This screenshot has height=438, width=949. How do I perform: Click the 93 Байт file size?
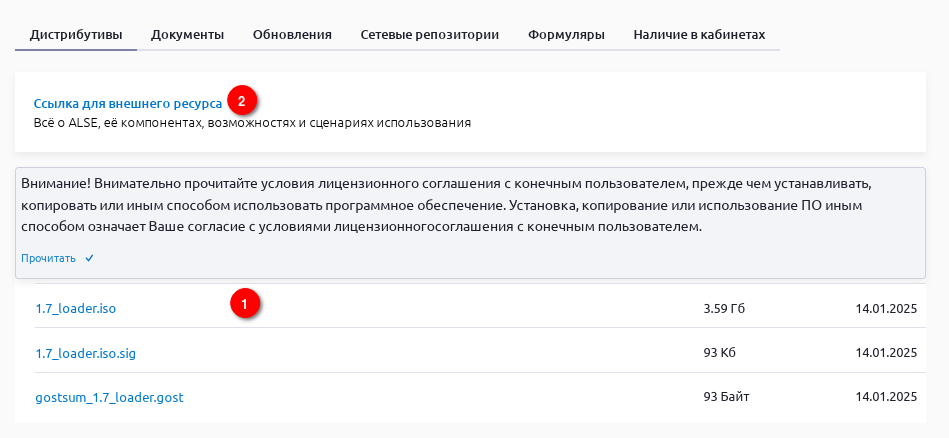coord(727,398)
